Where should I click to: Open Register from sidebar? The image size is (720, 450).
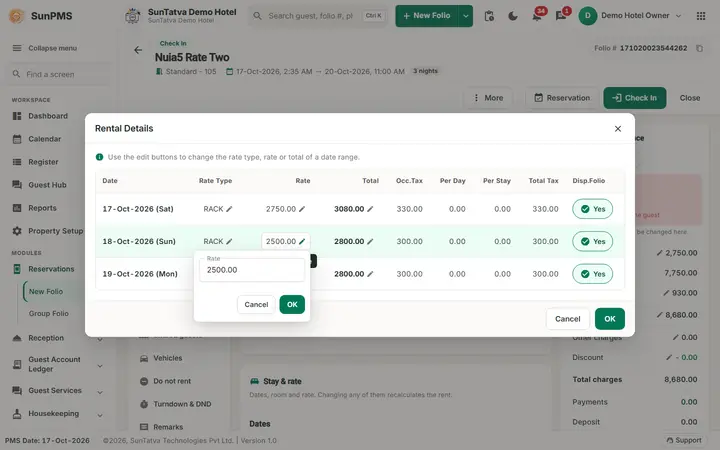(43, 162)
